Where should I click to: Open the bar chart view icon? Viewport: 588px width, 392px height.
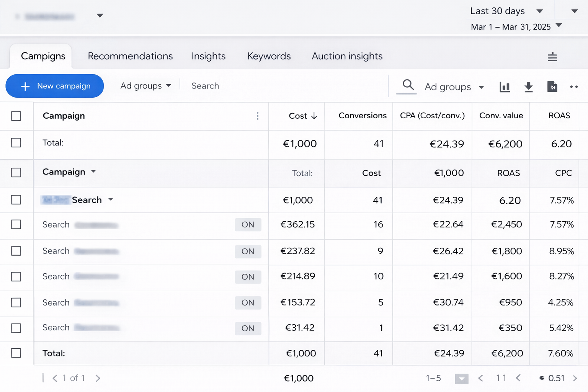505,87
